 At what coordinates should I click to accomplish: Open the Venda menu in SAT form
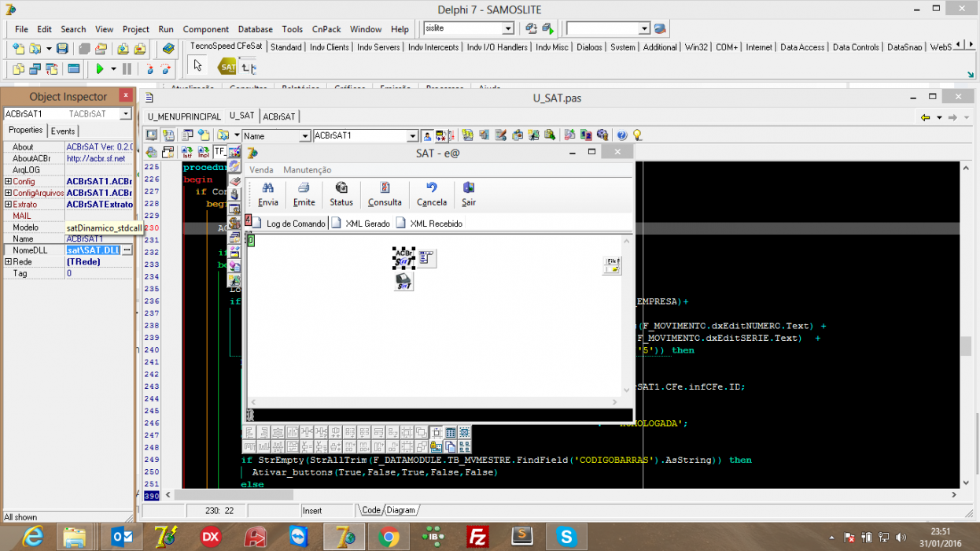(261, 170)
